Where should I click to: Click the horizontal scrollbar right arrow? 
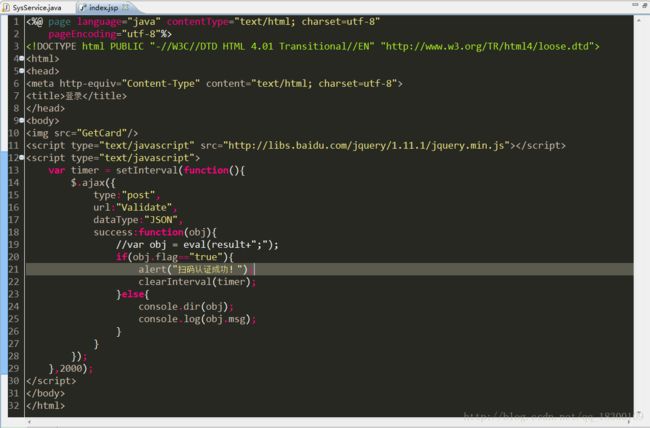629,422
